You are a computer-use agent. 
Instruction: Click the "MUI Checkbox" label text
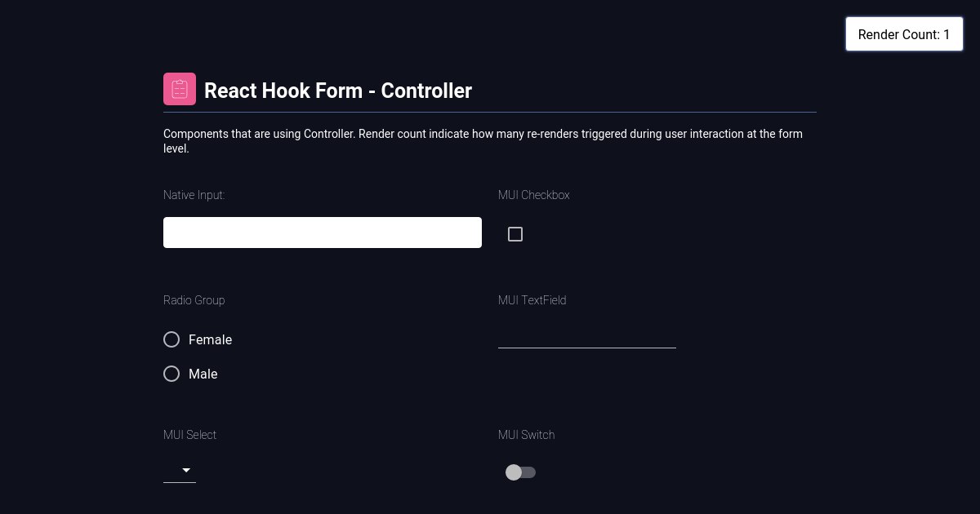pos(534,195)
